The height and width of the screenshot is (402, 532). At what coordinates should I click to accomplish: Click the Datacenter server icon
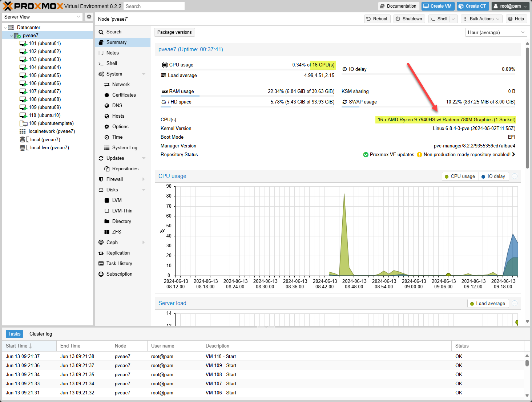point(11,27)
